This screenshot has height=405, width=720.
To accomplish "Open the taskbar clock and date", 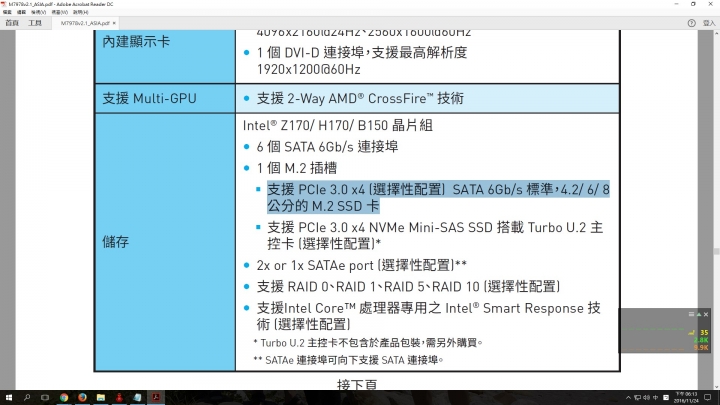I will pos(686,398).
